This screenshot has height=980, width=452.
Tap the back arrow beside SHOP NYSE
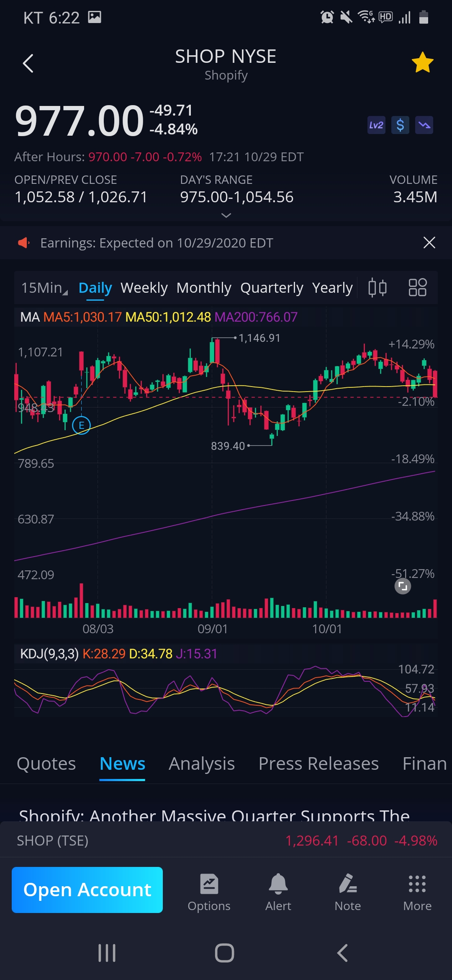28,64
